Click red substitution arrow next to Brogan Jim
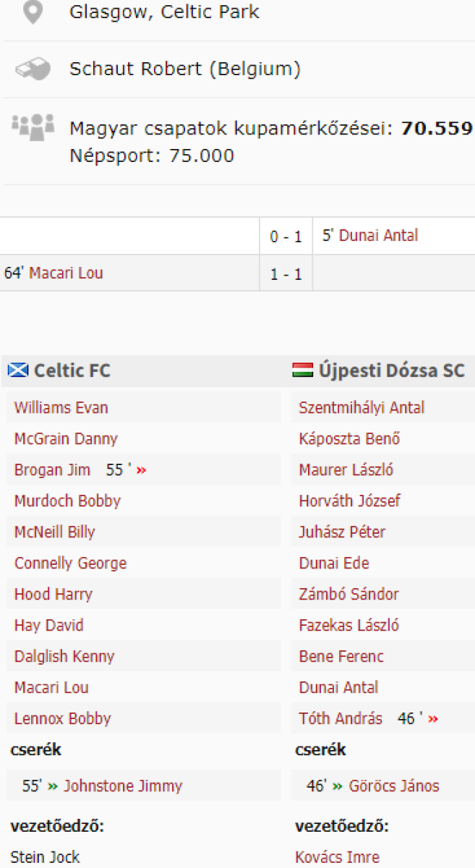This screenshot has width=475, height=868. 141,471
